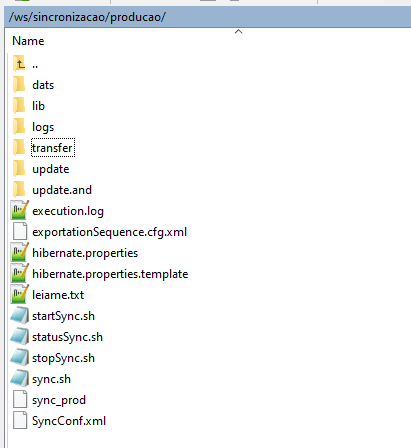The height and width of the screenshot is (448, 411).
Task: Select the 'statusSync.sh' file name
Action: (67, 337)
